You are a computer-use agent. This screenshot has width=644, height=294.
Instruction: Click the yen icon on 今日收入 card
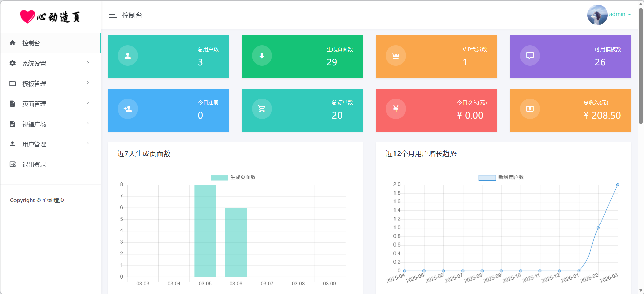click(x=396, y=109)
